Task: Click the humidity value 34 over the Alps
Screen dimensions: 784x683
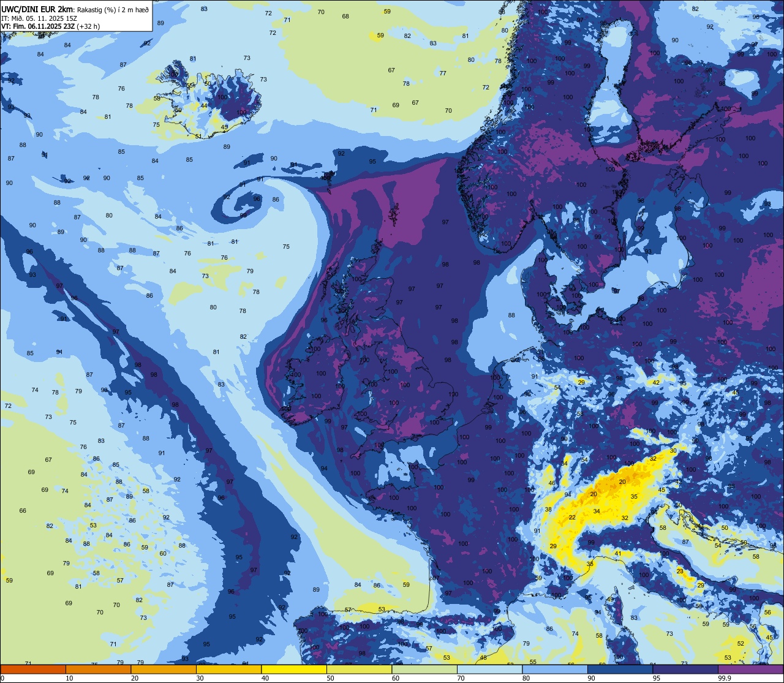Action: [x=597, y=511]
